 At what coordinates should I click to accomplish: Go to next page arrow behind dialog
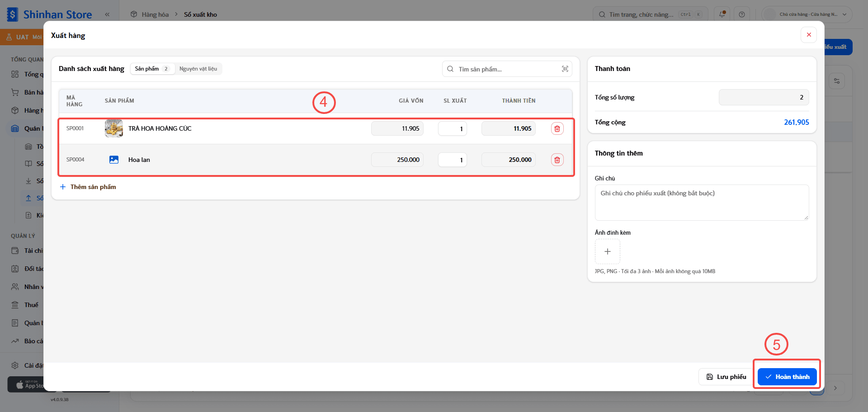tap(835, 388)
